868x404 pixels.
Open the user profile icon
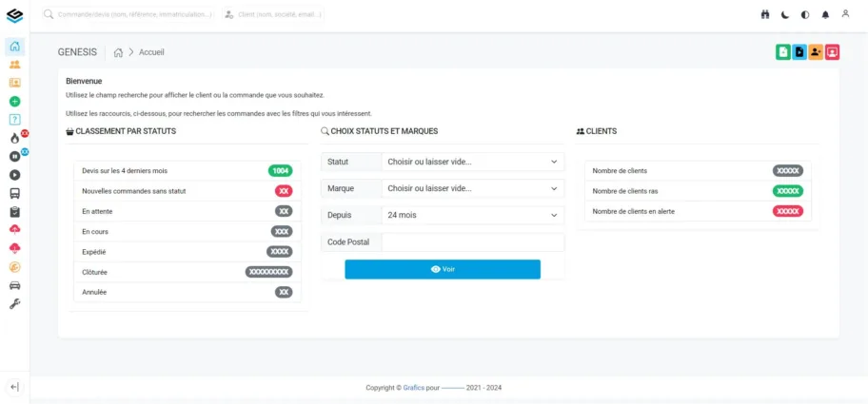click(x=845, y=14)
